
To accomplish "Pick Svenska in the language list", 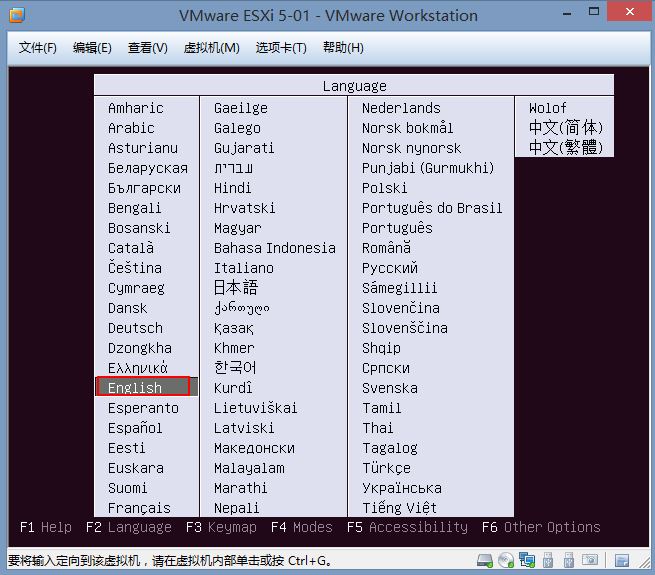I will 390,388.
